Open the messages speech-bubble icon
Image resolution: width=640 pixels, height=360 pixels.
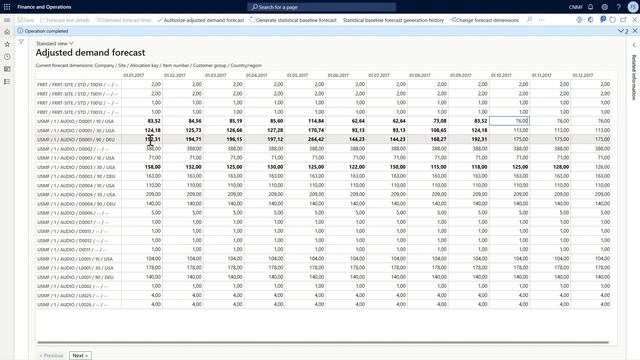(602, 19)
